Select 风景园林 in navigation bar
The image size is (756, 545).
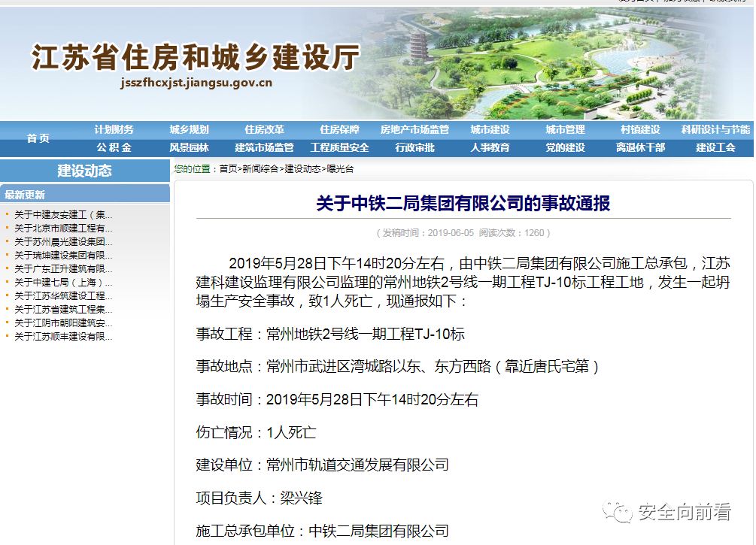pyautogui.click(x=189, y=147)
